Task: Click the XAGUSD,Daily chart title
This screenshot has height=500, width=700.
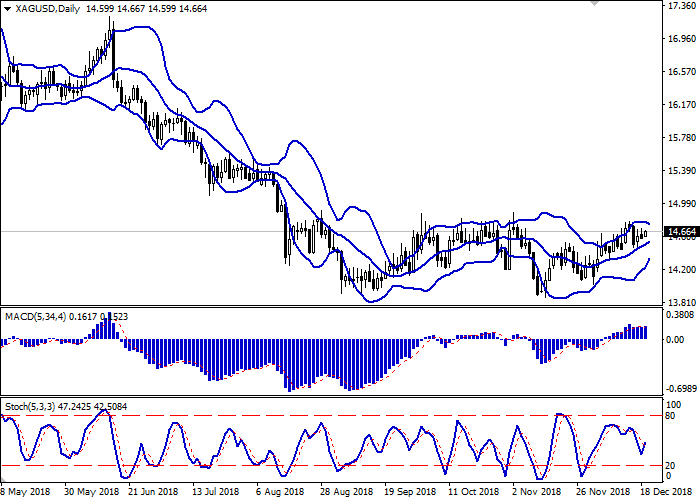Action: [x=46, y=9]
